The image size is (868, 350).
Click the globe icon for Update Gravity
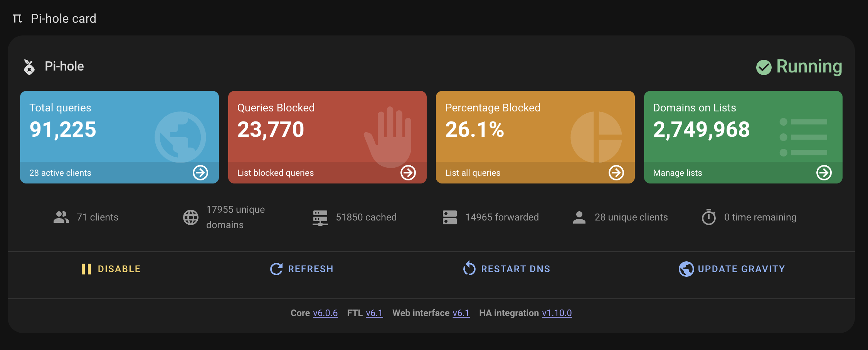[686, 269]
